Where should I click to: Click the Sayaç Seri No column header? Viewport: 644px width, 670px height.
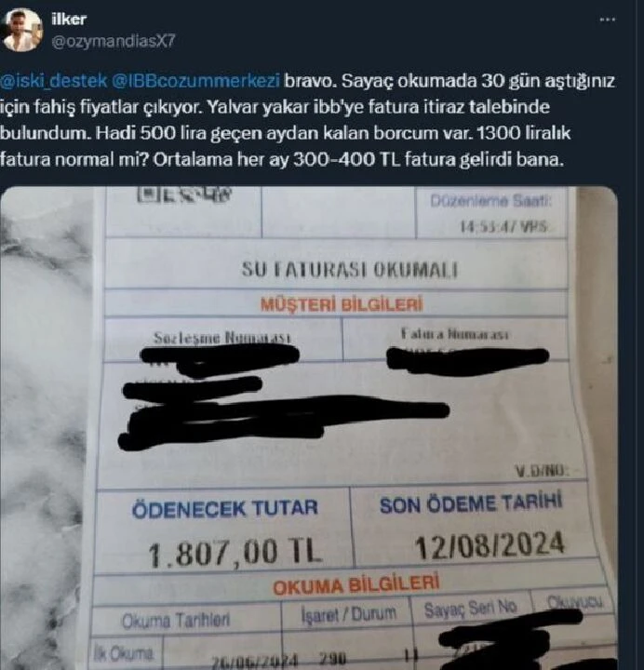470,608
